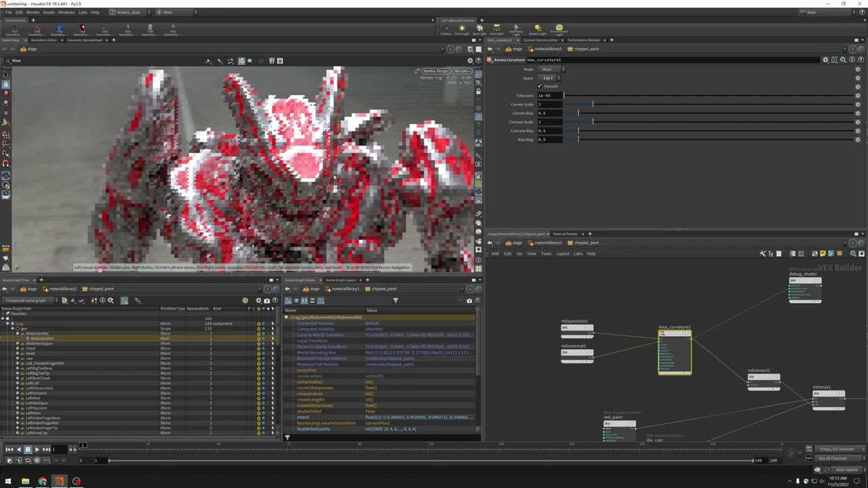Add a Spot Light from the shelf
The height and width of the screenshot is (488, 868).
[x=479, y=30]
